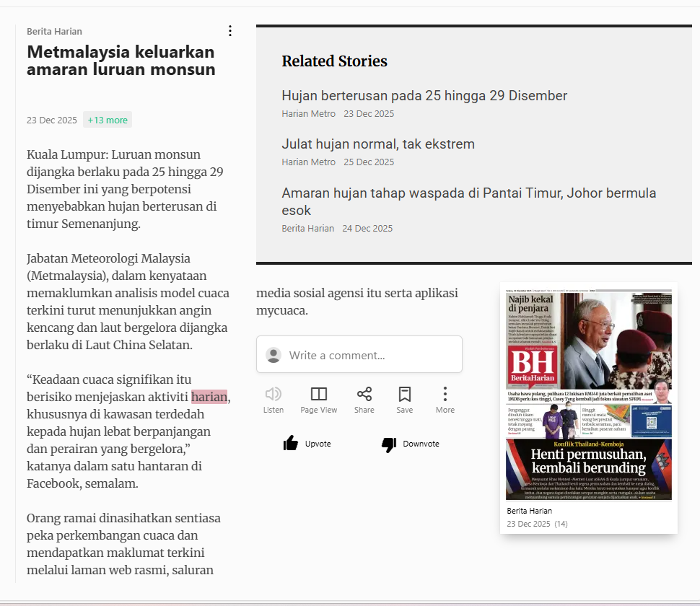
Task: Click the Berita Harian source label above headline
Action: tap(54, 32)
